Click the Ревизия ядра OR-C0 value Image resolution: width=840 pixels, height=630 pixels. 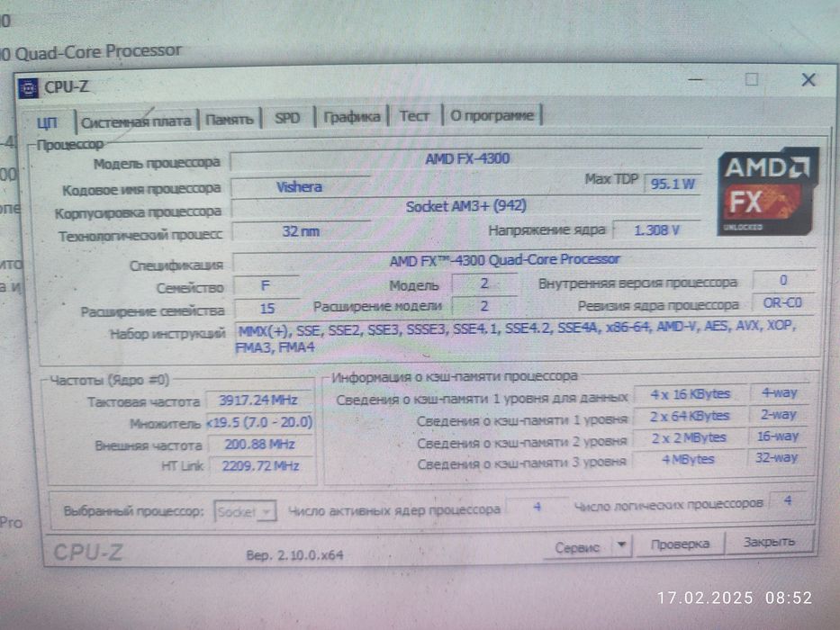coord(782,303)
